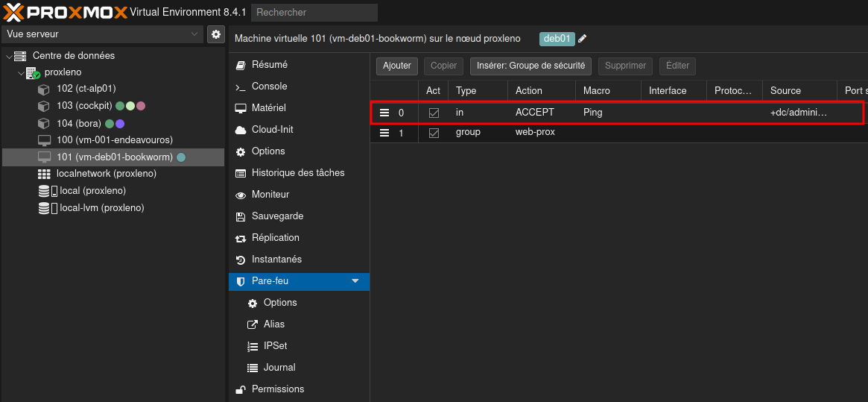Collapse the proxleno node tree
Viewport: 868px width, 402px height.
[21, 73]
